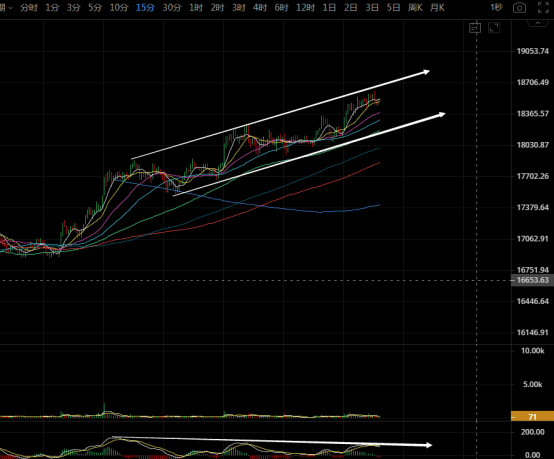Click the 5.00k volume axis label

pyautogui.click(x=533, y=384)
